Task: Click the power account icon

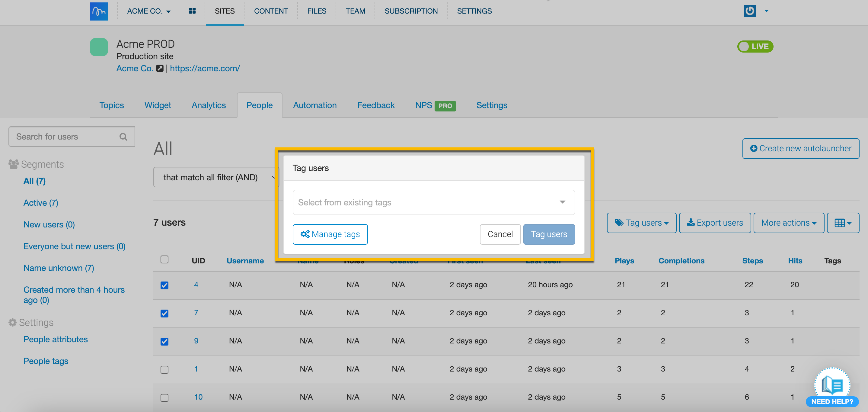Action: 749,11
